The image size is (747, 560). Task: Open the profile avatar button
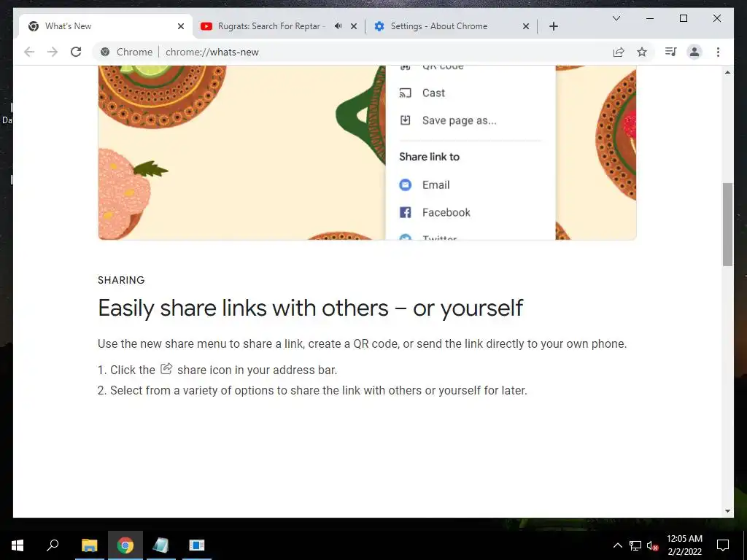[x=694, y=52]
